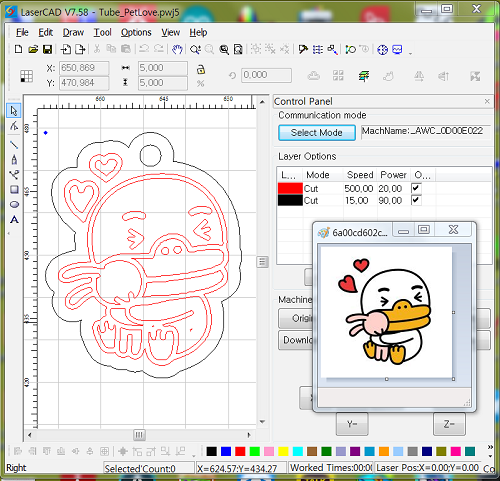This screenshot has width=500, height=481.
Task: Click the blue target crosshair toolbar icon
Action: (382, 49)
